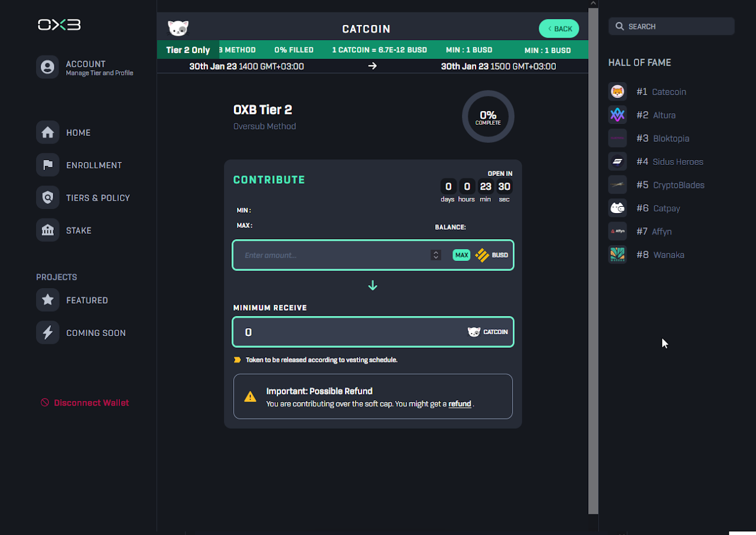The image size is (756, 535).
Task: Click the Stake bank icon
Action: click(47, 230)
